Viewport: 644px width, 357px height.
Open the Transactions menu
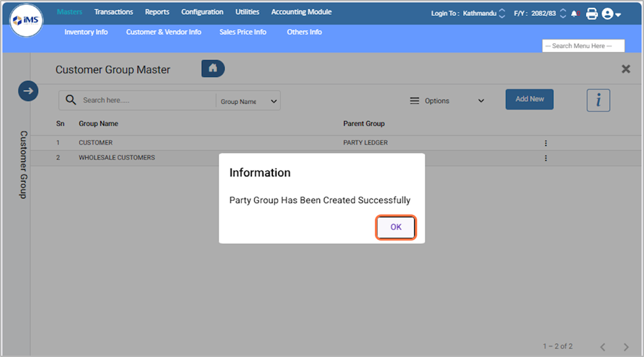[113, 12]
